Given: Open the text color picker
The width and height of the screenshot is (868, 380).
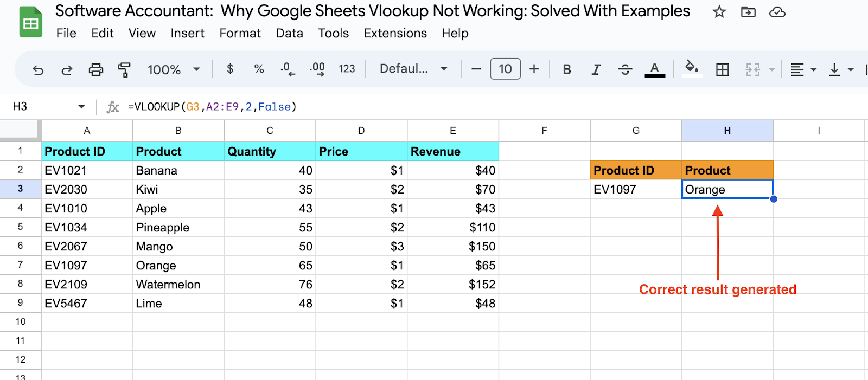Looking at the screenshot, I should click(x=655, y=69).
